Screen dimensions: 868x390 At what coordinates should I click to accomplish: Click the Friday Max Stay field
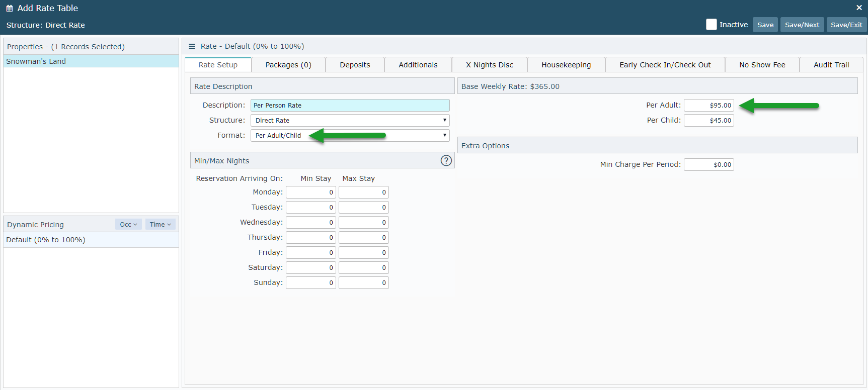pyautogui.click(x=364, y=252)
